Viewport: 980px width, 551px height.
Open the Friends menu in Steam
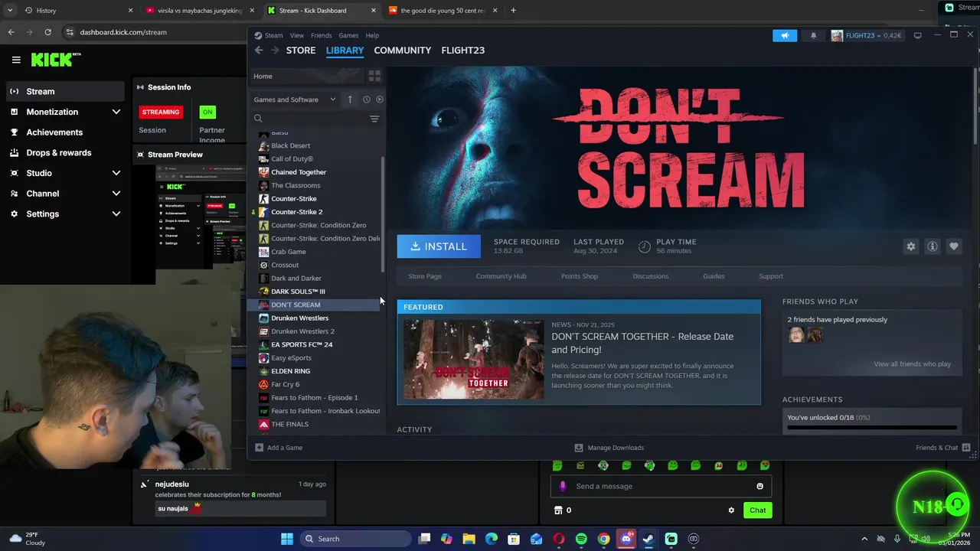click(x=322, y=35)
